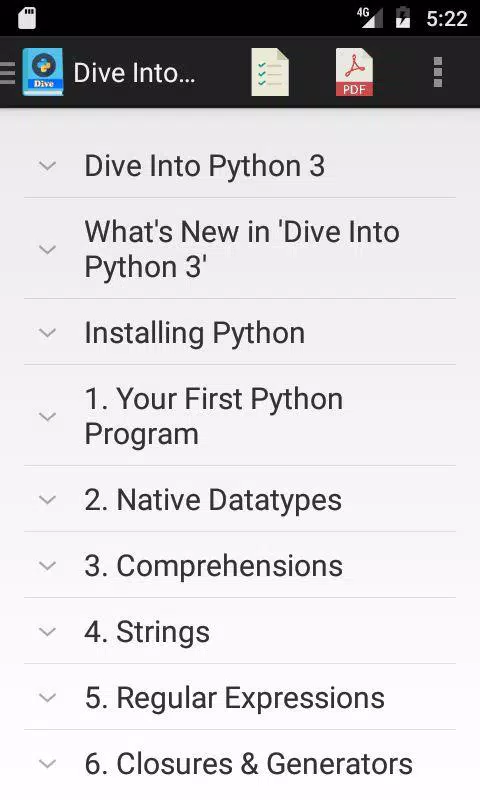Open the 5. Regular Expressions chapter
480x800 pixels.
[x=240, y=697]
